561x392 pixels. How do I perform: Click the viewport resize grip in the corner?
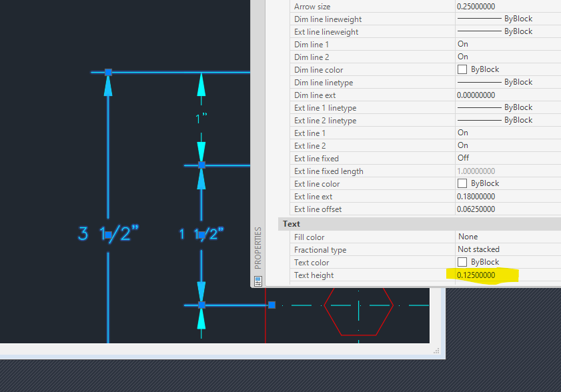(436, 351)
